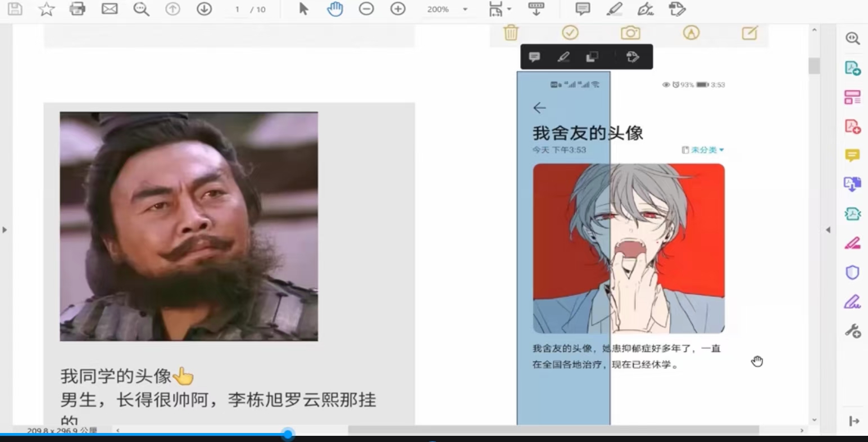868x442 pixels.
Task: Send the file by email envelope icon
Action: 110,9
